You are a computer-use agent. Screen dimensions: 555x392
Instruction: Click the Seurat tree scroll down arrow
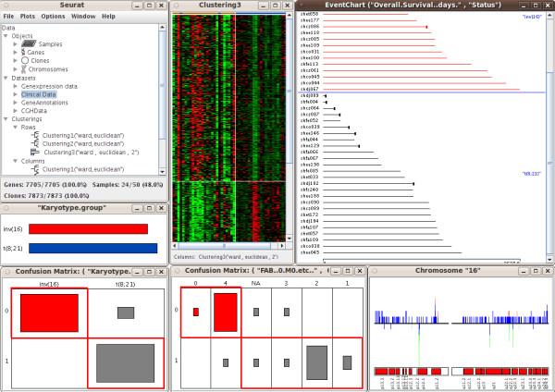[x=162, y=172]
